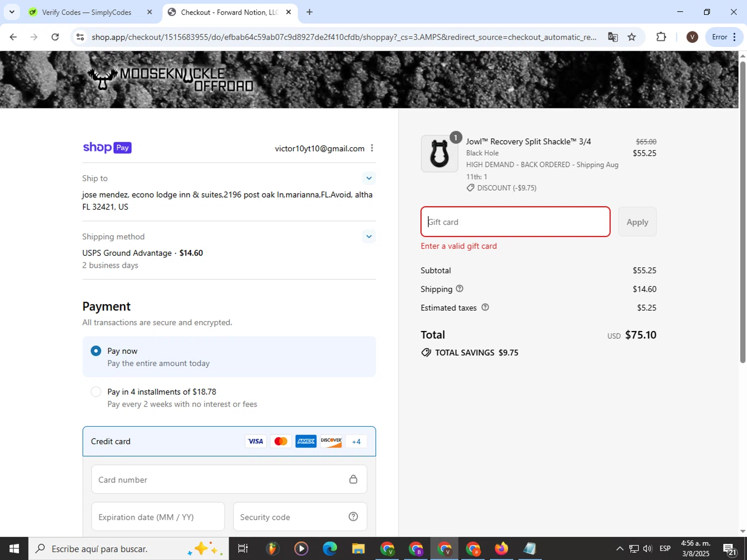The image size is (747, 560).
Task: Reload the checkout page
Action: 55,37
